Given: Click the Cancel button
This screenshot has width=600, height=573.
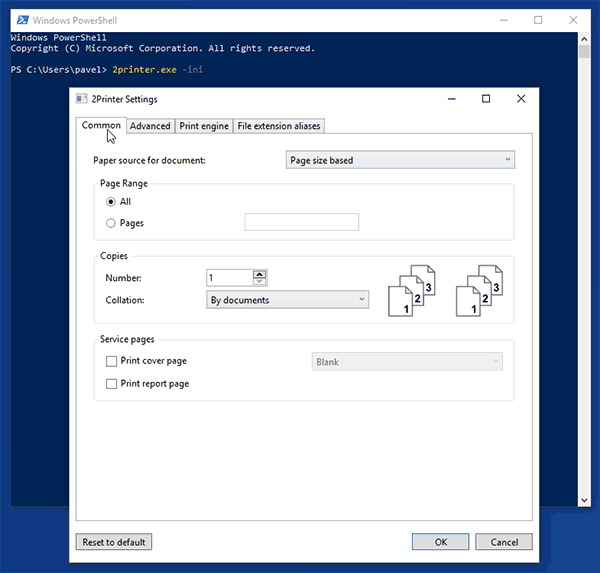Looking at the screenshot, I should pyautogui.click(x=504, y=542).
